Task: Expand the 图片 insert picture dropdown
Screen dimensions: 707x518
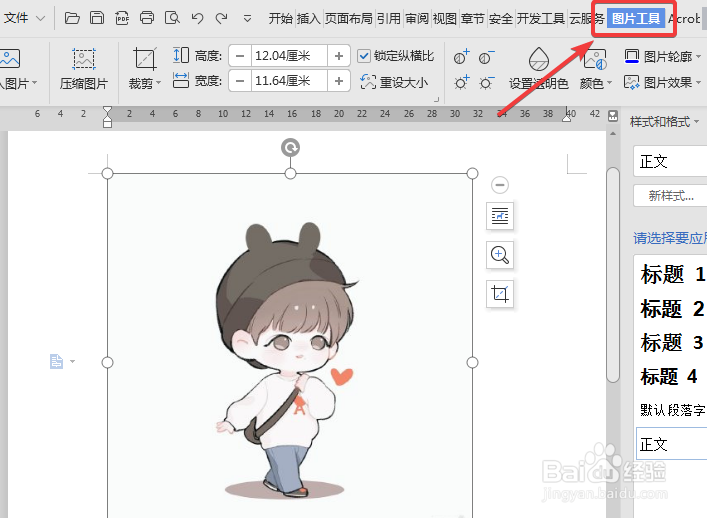Action: [x=34, y=83]
